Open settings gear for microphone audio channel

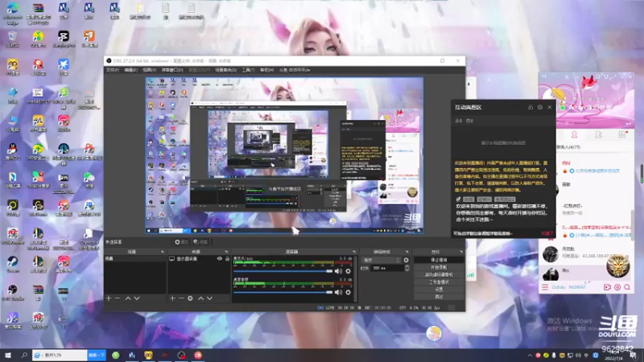click(349, 271)
